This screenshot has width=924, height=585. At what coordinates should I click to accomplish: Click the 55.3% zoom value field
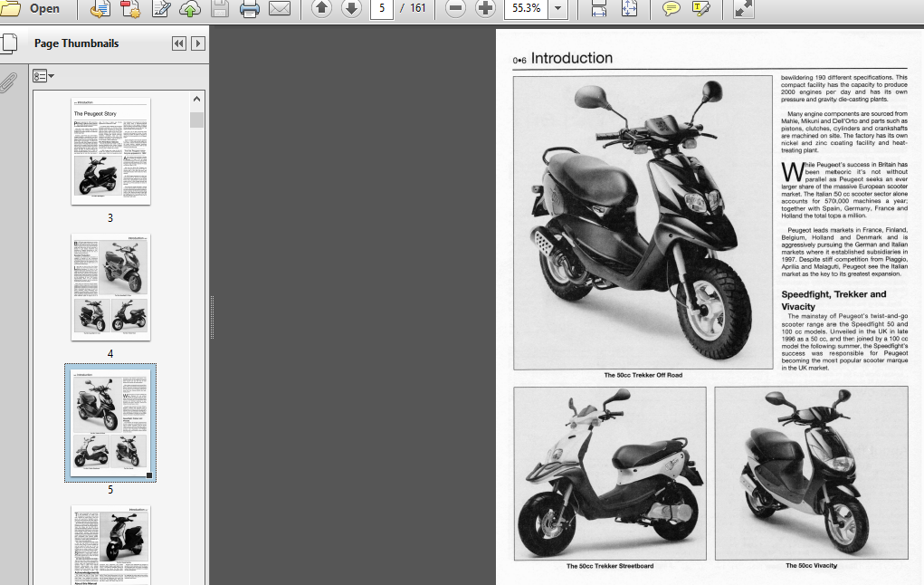pos(526,8)
